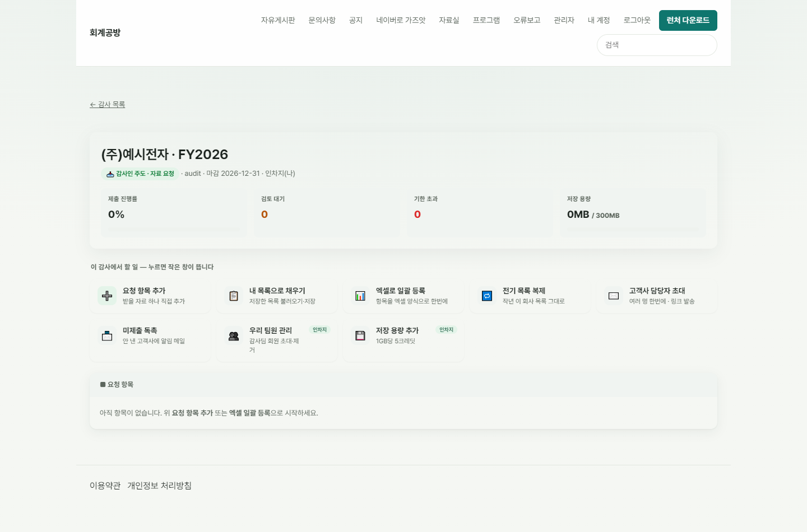Click the 저장 용량 0MB stat card
The height and width of the screenshot is (532, 807).
pyautogui.click(x=633, y=213)
